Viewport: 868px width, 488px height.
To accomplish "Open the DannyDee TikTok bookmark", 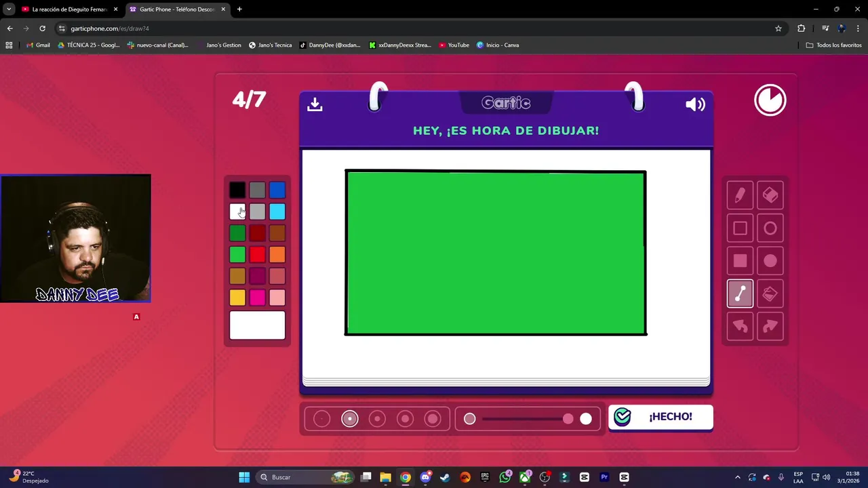I will pyautogui.click(x=330, y=45).
